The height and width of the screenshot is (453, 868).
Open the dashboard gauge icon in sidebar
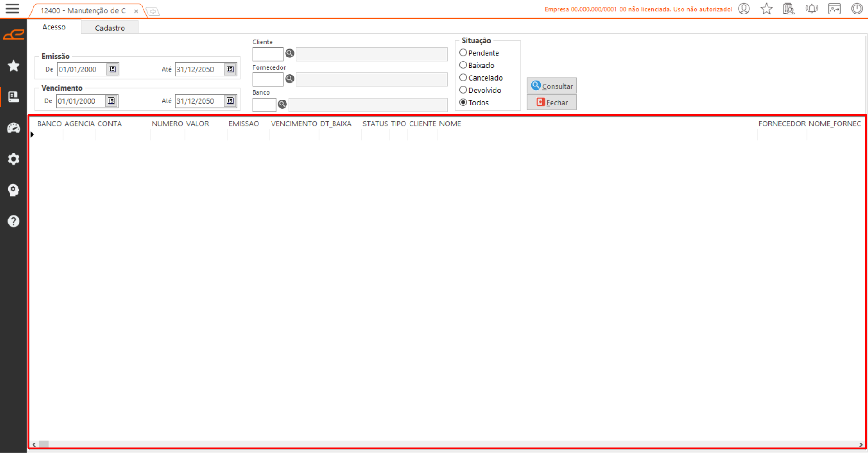click(14, 128)
